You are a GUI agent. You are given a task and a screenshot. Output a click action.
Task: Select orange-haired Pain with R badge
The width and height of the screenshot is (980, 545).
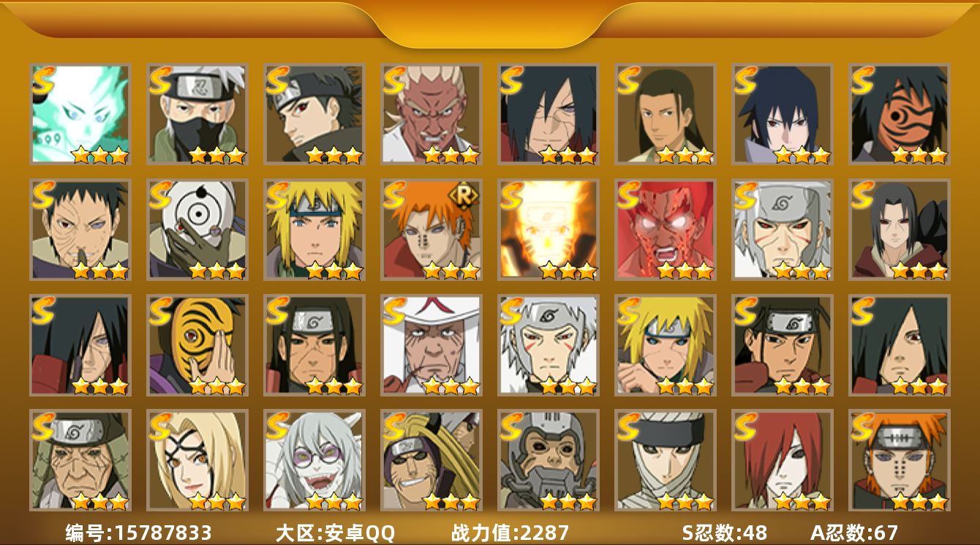coord(431,229)
